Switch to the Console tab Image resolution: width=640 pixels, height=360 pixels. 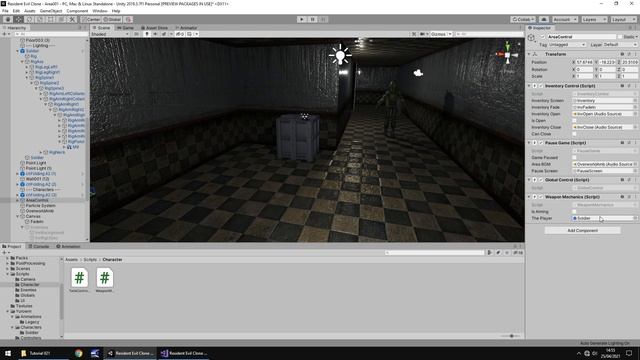tap(39, 247)
